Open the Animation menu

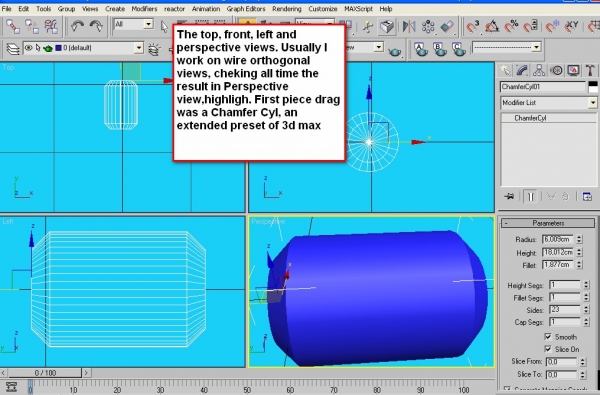(x=206, y=8)
